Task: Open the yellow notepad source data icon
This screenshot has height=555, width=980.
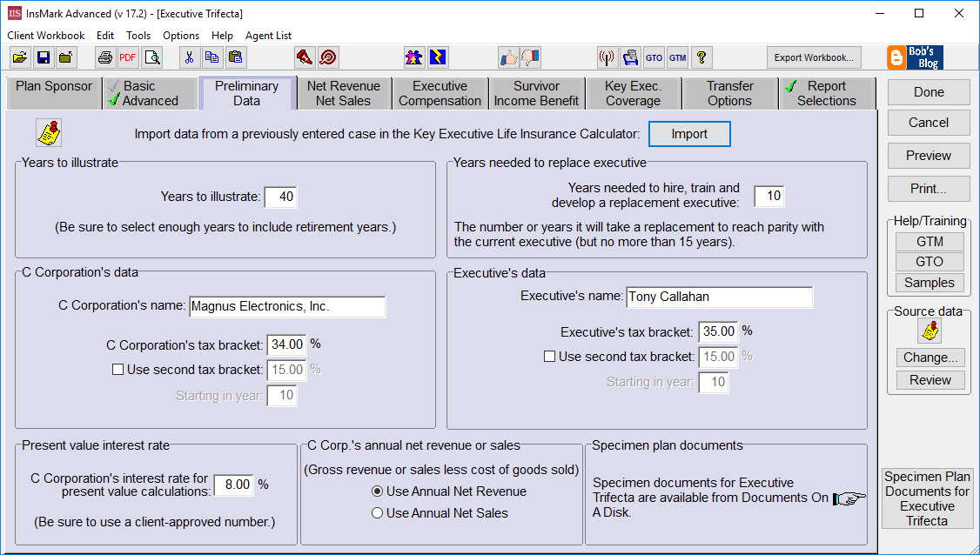Action: (x=929, y=331)
